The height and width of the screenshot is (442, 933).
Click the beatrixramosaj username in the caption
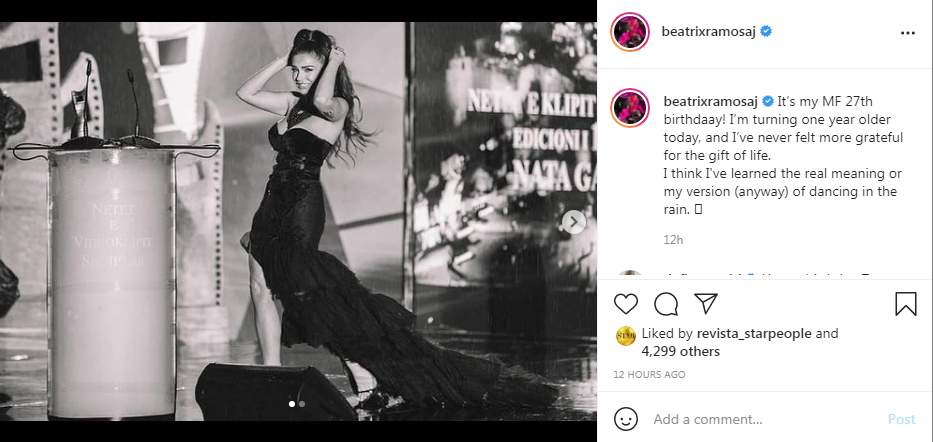[711, 101]
